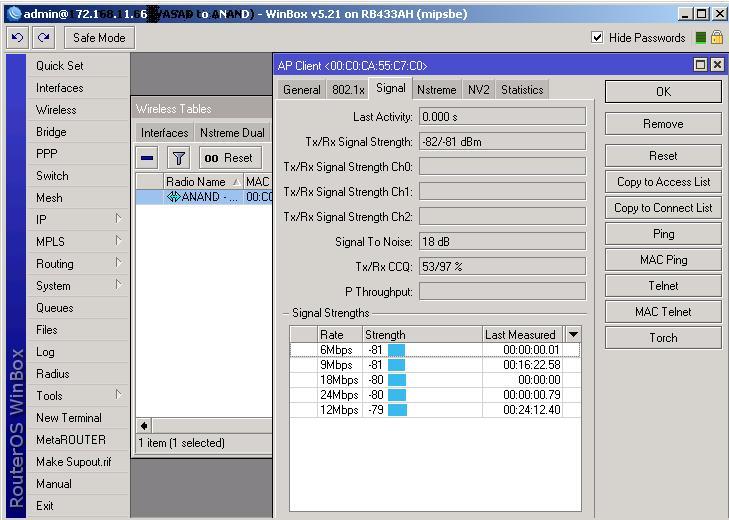Open the Signal Strengths column dropdown
This screenshot has height=520, width=729.
pyautogui.click(x=573, y=334)
